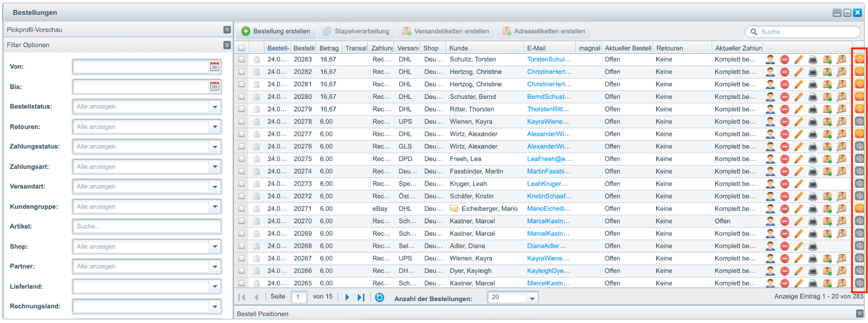
Task: Click pencil edit icon for order 20281
Action: (x=799, y=85)
